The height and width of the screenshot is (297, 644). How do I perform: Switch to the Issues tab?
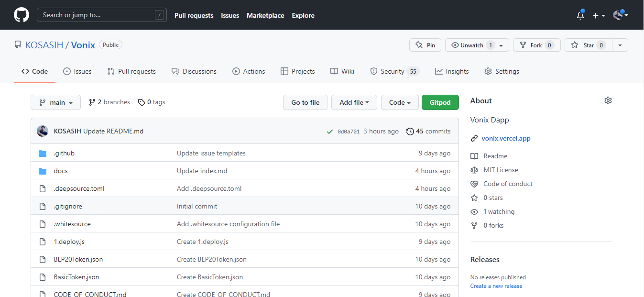[x=77, y=71]
